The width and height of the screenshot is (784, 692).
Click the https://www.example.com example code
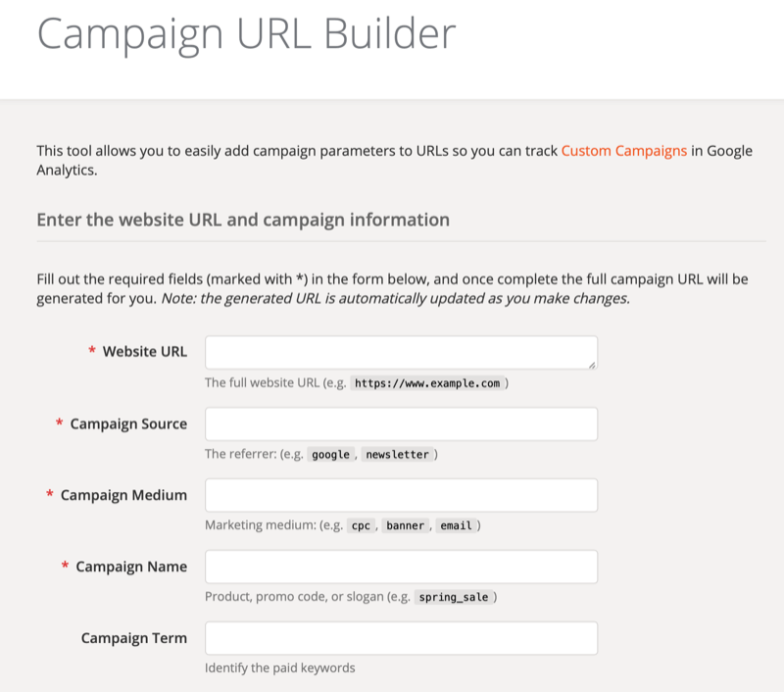tap(429, 383)
